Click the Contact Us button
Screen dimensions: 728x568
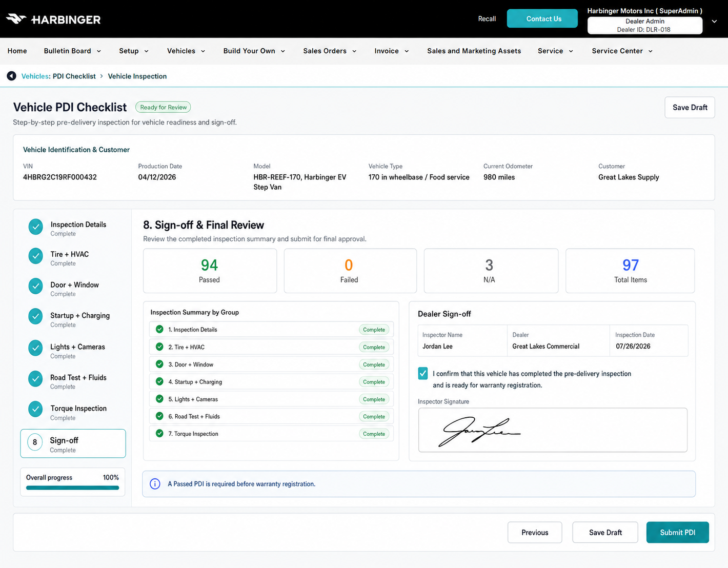(x=542, y=18)
